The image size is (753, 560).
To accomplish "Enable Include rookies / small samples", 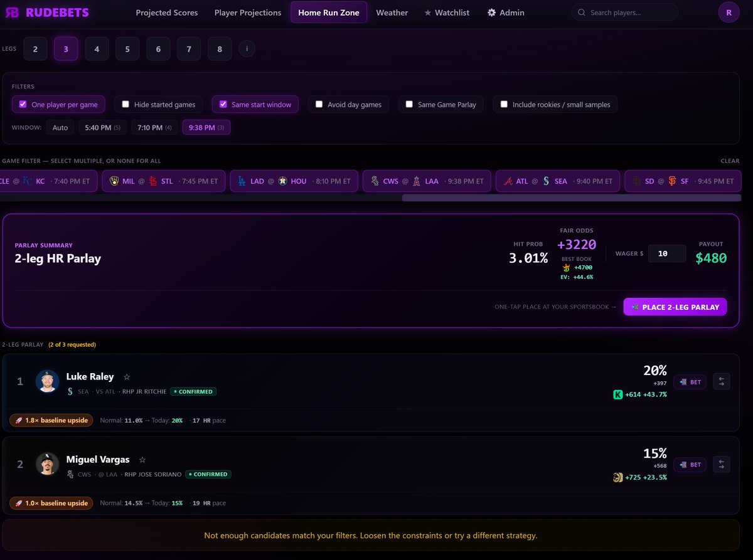I will (x=503, y=104).
